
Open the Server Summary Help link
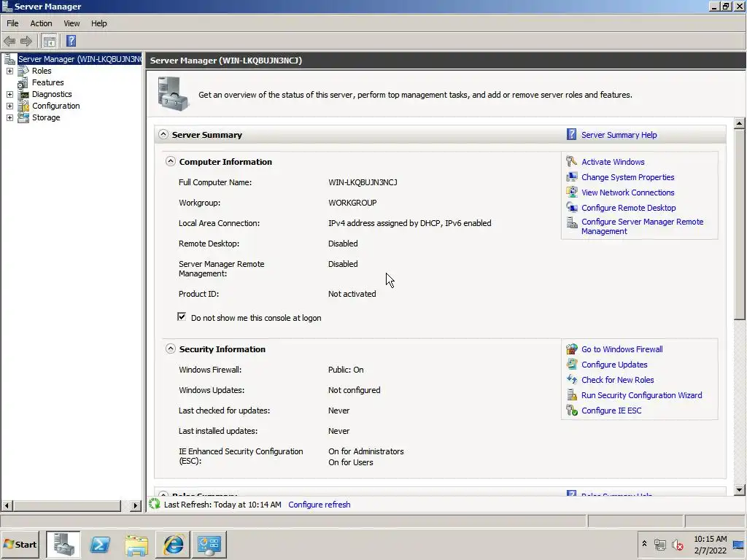click(619, 135)
